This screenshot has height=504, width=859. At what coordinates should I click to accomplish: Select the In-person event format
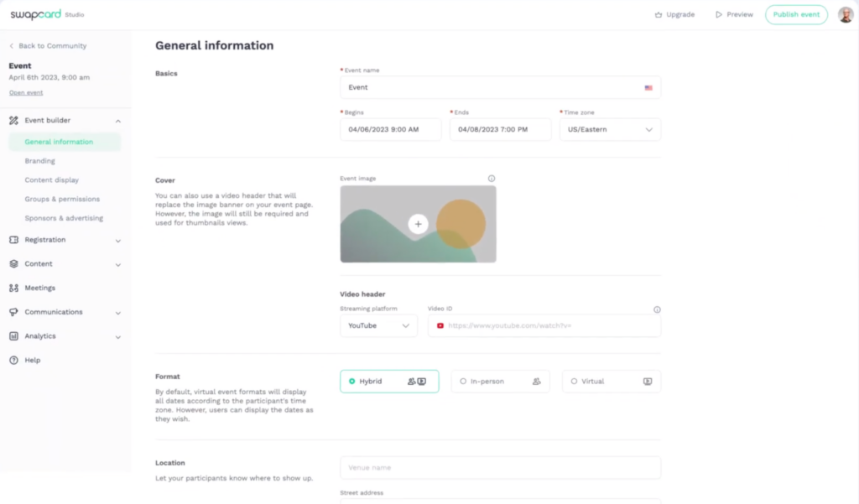[500, 381]
